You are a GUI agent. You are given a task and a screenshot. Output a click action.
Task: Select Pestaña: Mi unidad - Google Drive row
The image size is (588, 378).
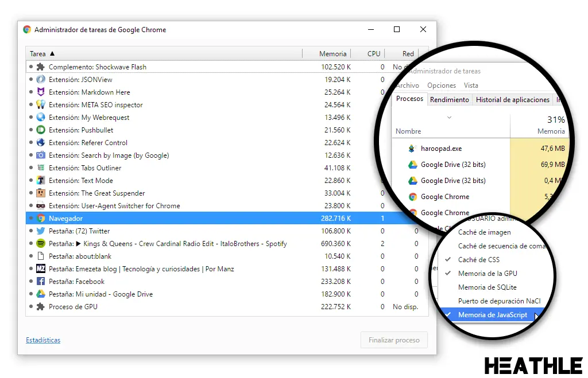[227, 294]
